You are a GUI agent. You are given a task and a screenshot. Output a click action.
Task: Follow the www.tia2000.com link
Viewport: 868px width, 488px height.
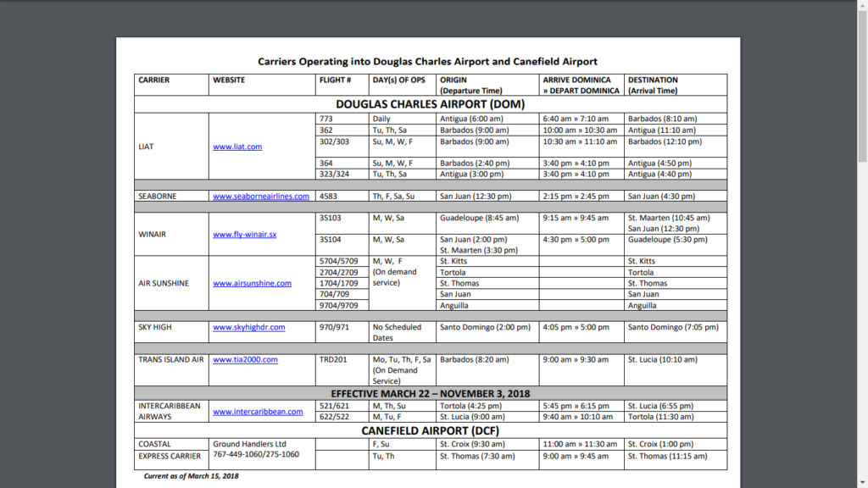[x=245, y=359]
